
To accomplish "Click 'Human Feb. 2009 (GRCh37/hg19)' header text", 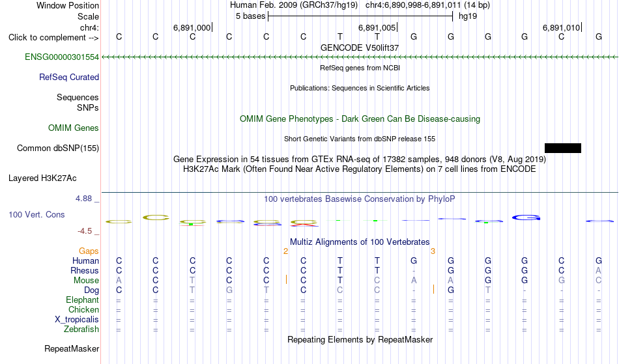I will click(294, 5).
